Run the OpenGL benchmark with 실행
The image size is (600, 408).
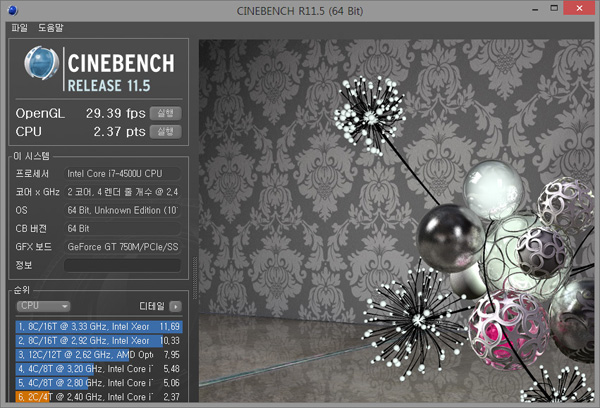point(165,113)
